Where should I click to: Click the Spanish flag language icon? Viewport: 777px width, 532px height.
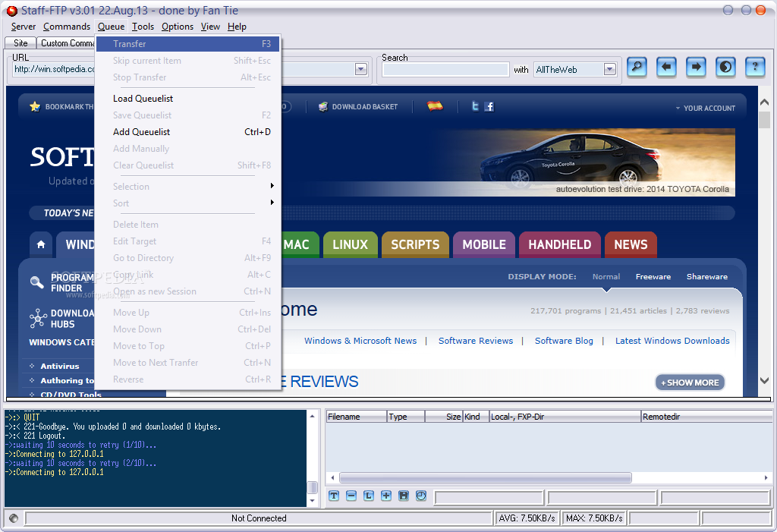[435, 105]
